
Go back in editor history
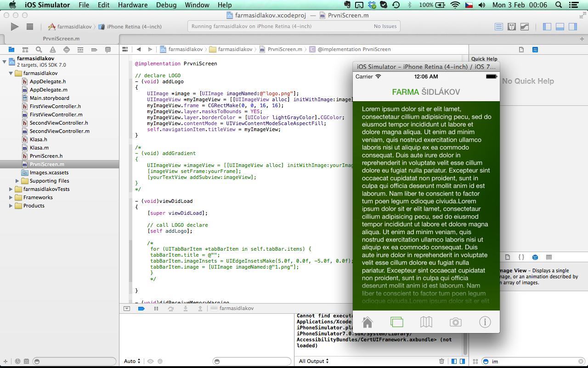[138, 49]
